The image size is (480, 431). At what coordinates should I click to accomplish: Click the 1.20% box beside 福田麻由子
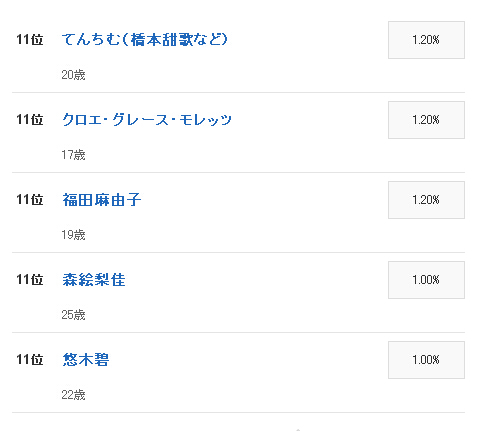pos(426,200)
